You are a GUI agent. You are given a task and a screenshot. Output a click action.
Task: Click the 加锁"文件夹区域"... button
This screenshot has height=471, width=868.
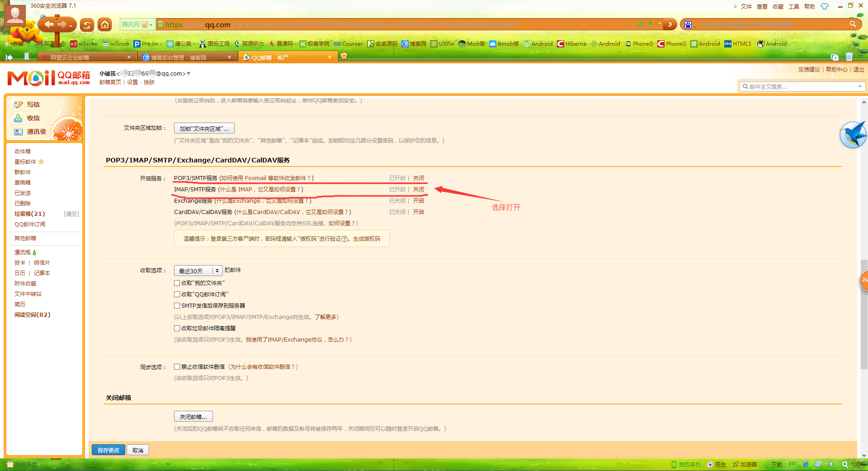[204, 128]
